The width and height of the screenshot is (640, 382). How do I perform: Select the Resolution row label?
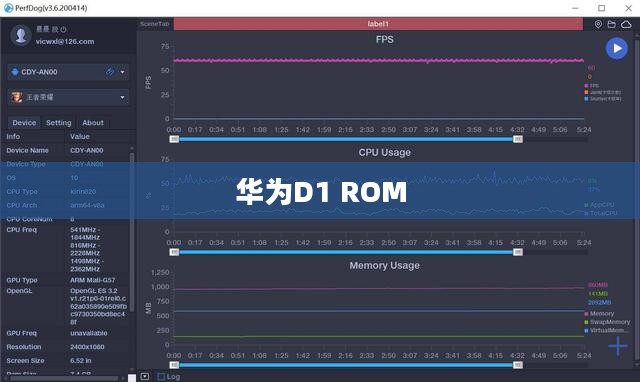click(24, 346)
